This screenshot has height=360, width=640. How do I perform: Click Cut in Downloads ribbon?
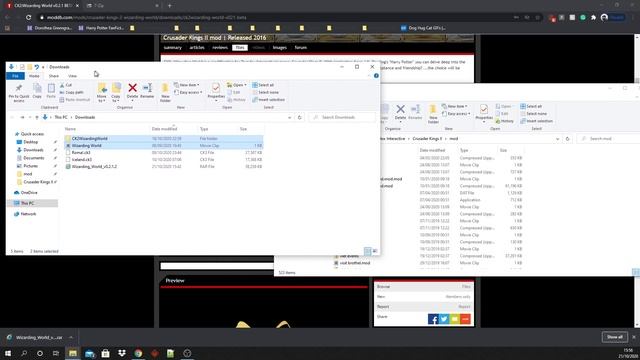[66, 85]
